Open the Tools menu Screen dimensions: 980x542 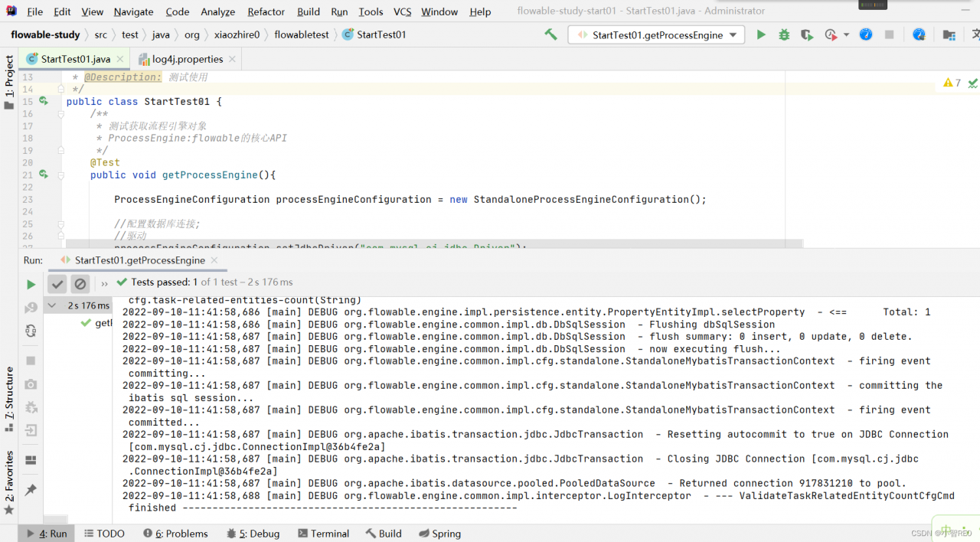371,11
